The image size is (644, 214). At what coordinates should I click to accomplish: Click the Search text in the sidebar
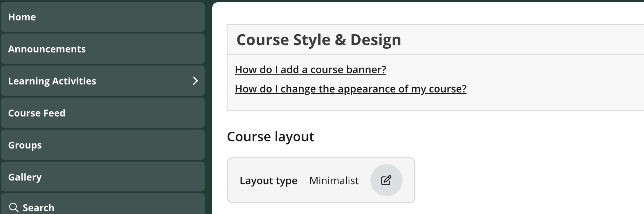[38, 208]
